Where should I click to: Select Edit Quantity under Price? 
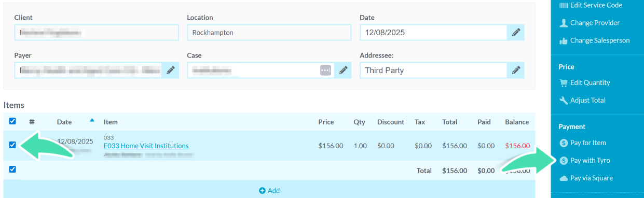tap(590, 83)
